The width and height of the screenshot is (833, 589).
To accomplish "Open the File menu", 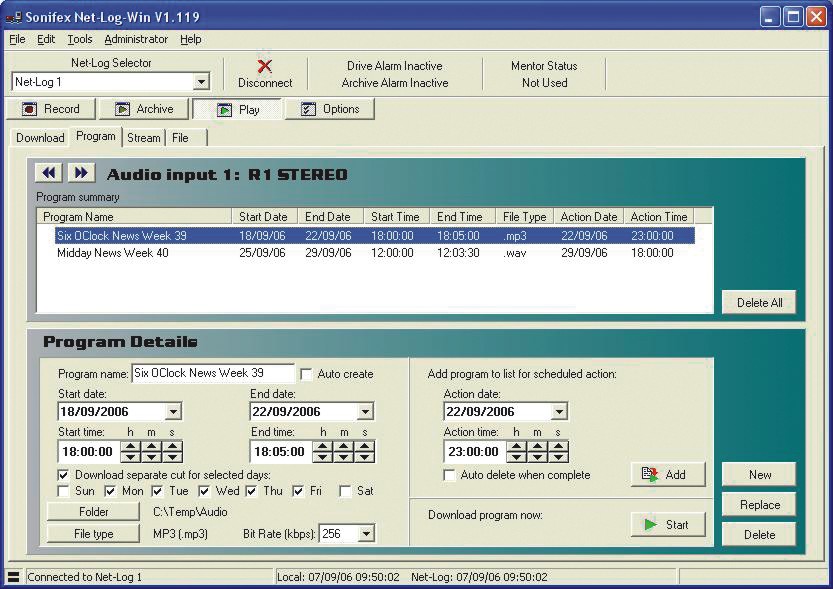I will 17,39.
